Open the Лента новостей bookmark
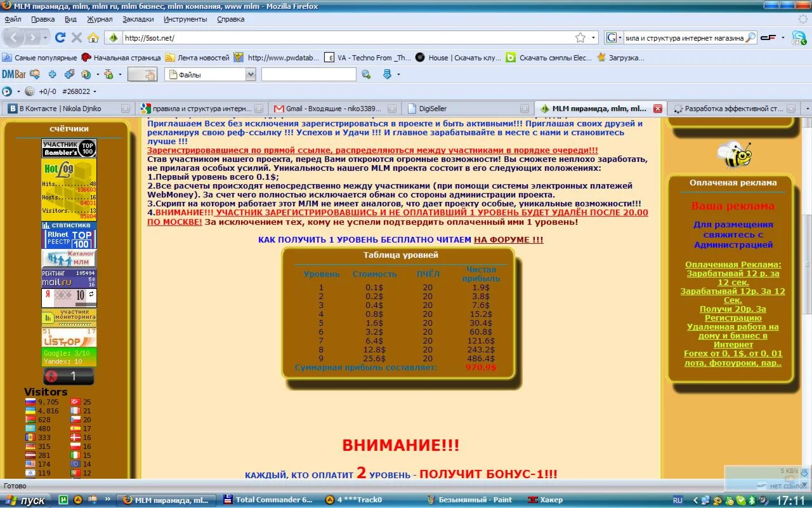 click(x=197, y=57)
